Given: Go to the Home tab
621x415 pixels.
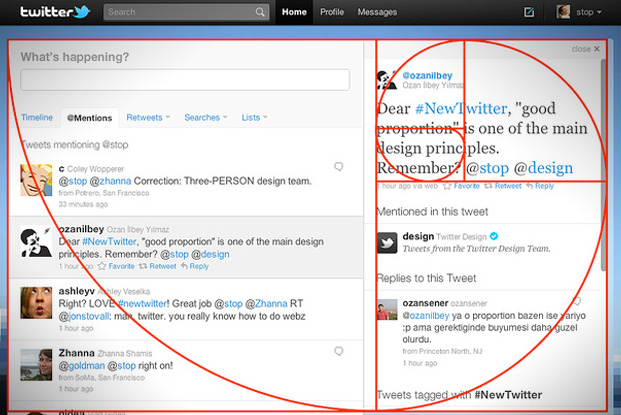Looking at the screenshot, I should tap(294, 12).
